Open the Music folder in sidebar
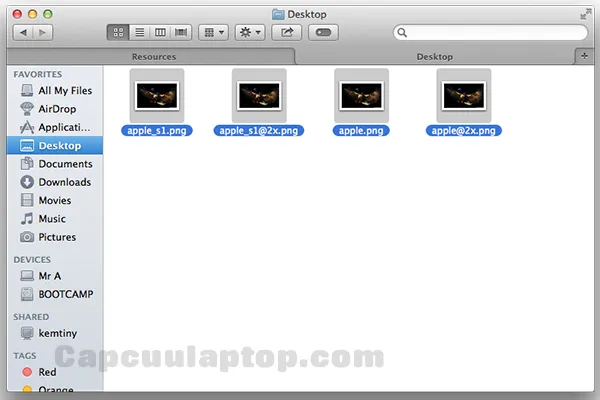Screen dimensions: 600x400 pos(52,219)
